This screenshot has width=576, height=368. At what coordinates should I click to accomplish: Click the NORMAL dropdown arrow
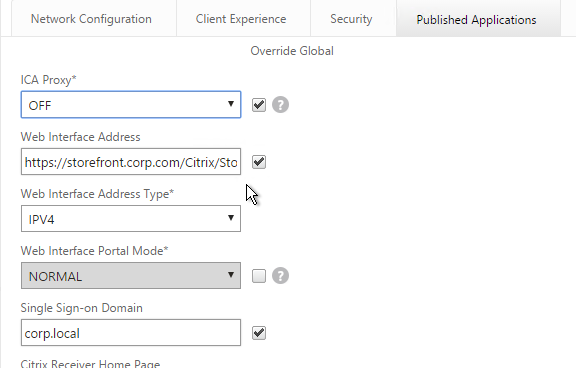tap(231, 275)
